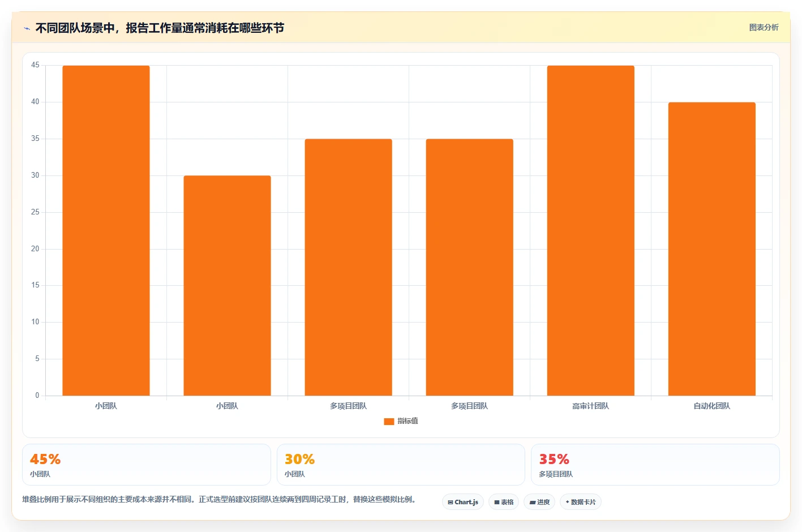The width and height of the screenshot is (802, 532).
Task: Click the 自动化团队 x-axis label
Action: click(711, 406)
